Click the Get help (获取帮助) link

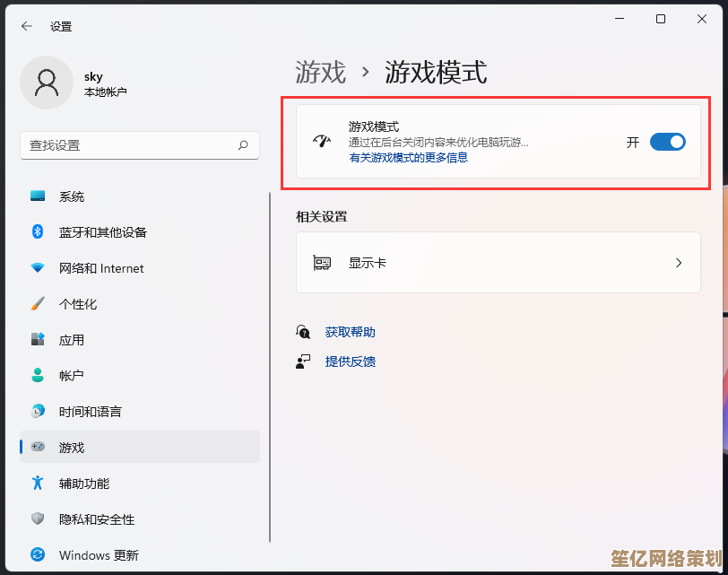(x=350, y=332)
